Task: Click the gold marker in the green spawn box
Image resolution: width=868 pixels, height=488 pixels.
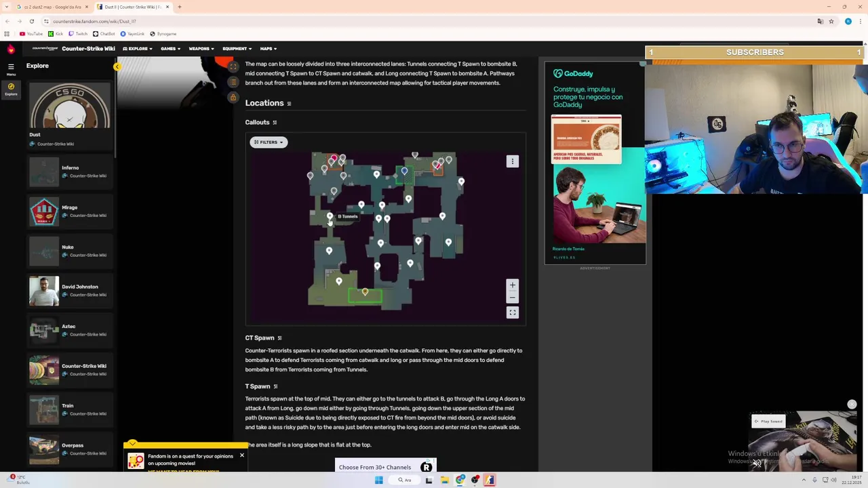Action: tap(365, 292)
